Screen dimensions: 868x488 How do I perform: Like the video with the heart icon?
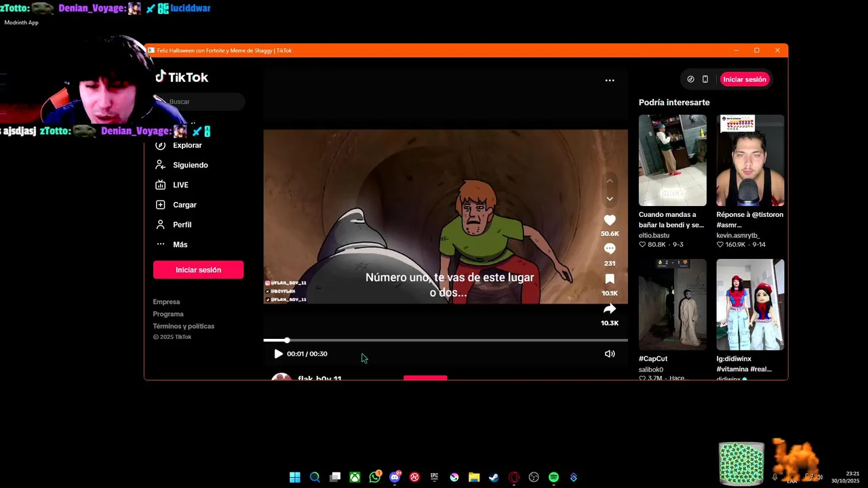tap(610, 220)
